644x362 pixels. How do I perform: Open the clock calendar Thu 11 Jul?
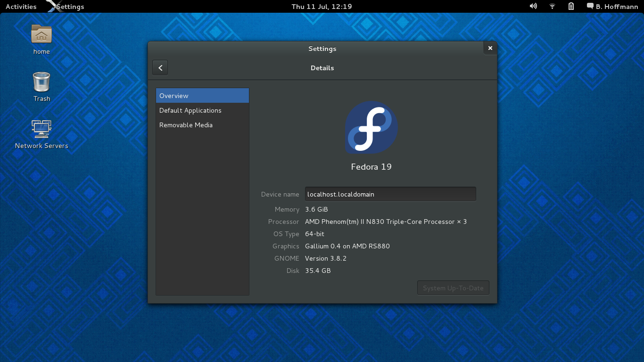322,6
